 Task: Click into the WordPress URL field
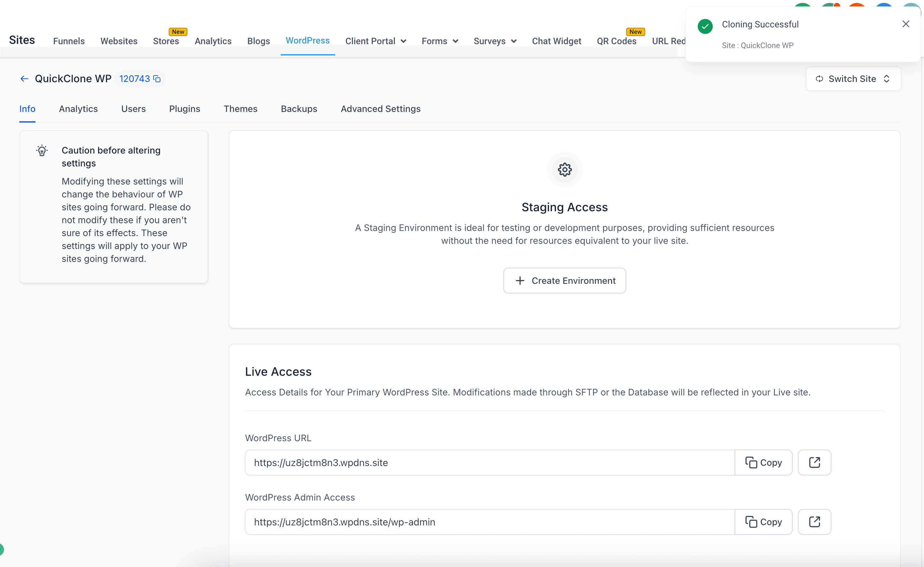pos(490,463)
